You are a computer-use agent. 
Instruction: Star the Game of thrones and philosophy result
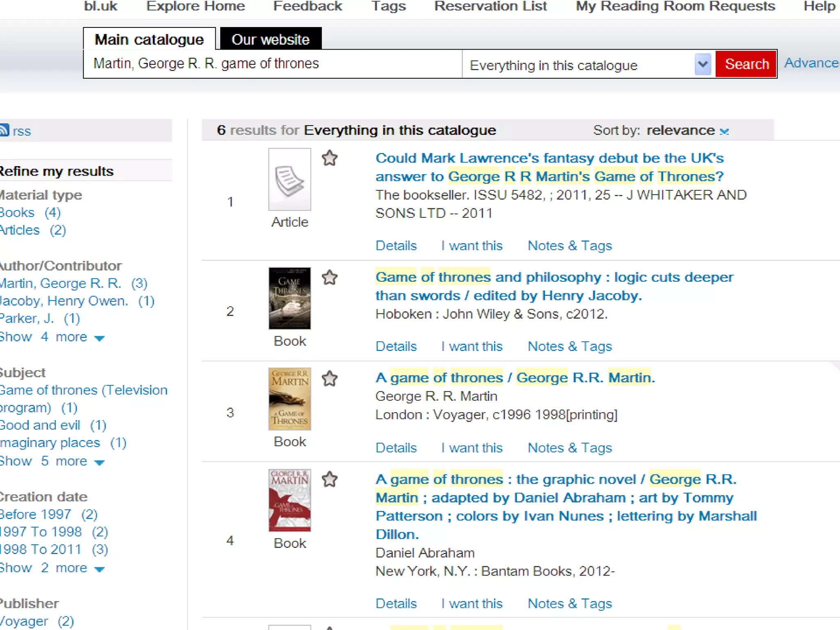pos(329,278)
